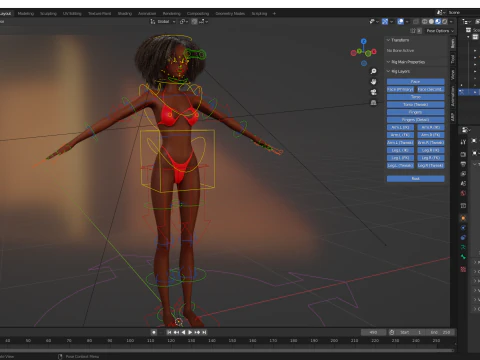The image size is (480, 360).
Task: Click the pan view hand icon
Action: 373,82
